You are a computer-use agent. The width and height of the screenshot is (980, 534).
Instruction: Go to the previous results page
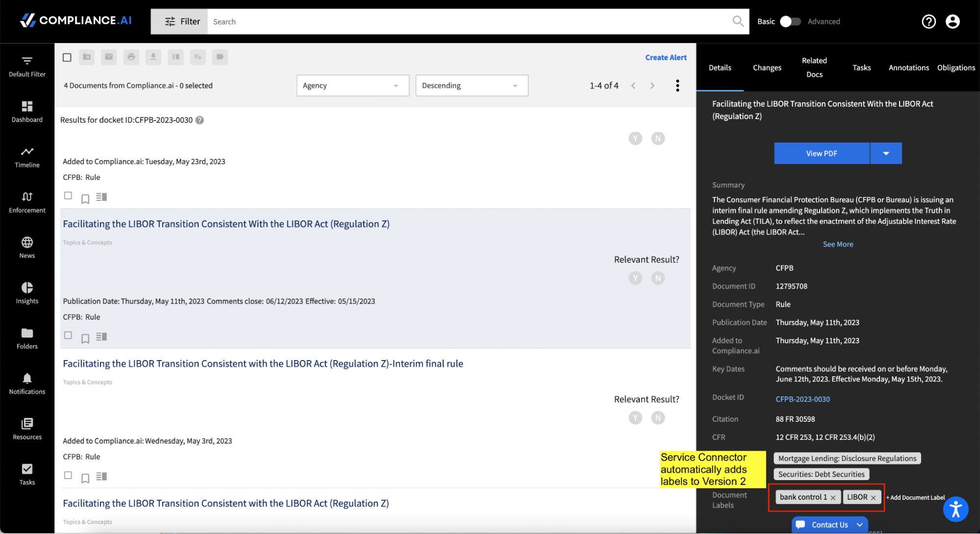pyautogui.click(x=633, y=86)
